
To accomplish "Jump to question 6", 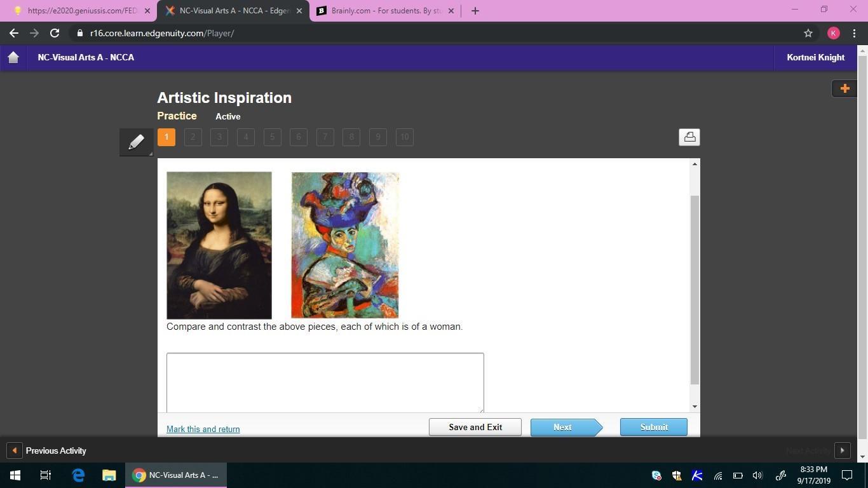I will [299, 137].
